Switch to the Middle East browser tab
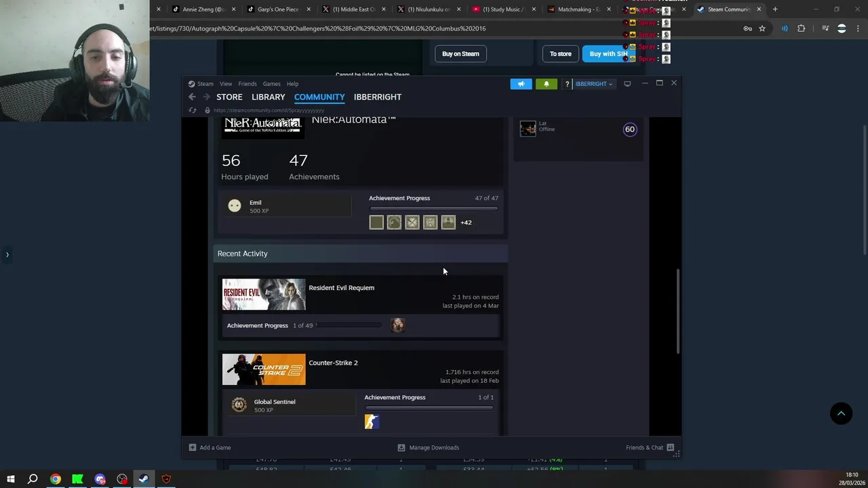 [353, 9]
